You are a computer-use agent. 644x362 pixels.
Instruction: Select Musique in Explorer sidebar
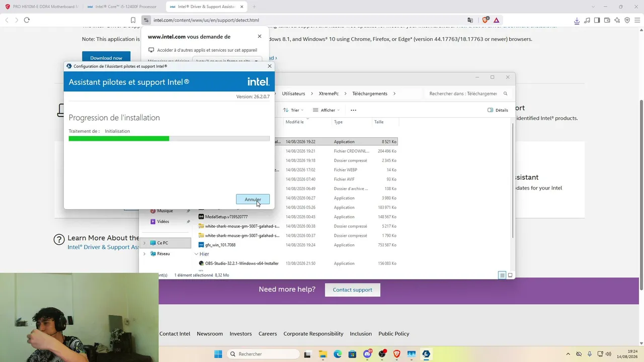click(165, 211)
